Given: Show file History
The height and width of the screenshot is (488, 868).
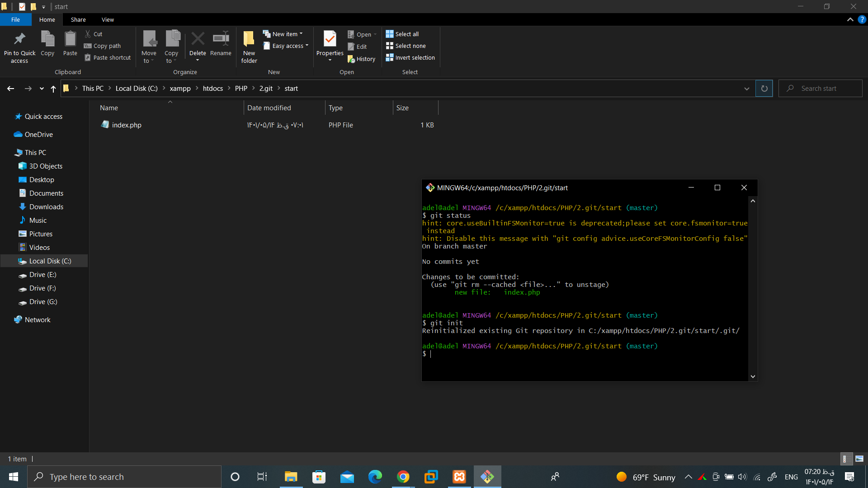Looking at the screenshot, I should 362,59.
